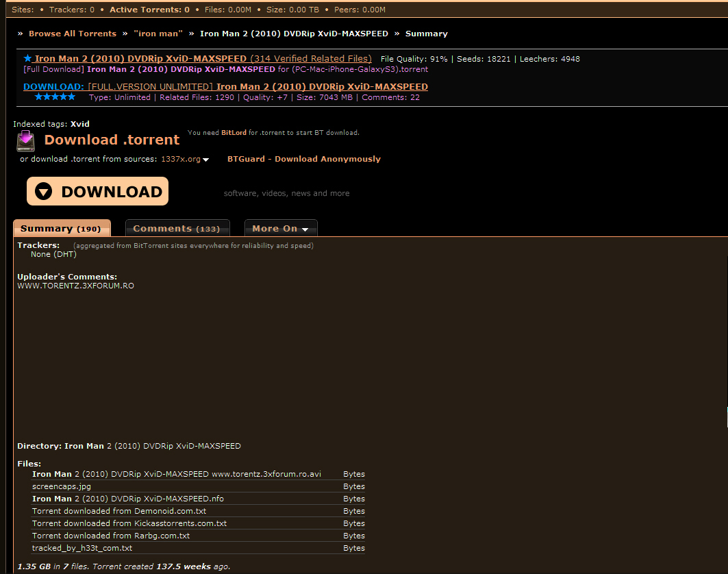Click the Leechers: 4948 value

[x=550, y=59]
